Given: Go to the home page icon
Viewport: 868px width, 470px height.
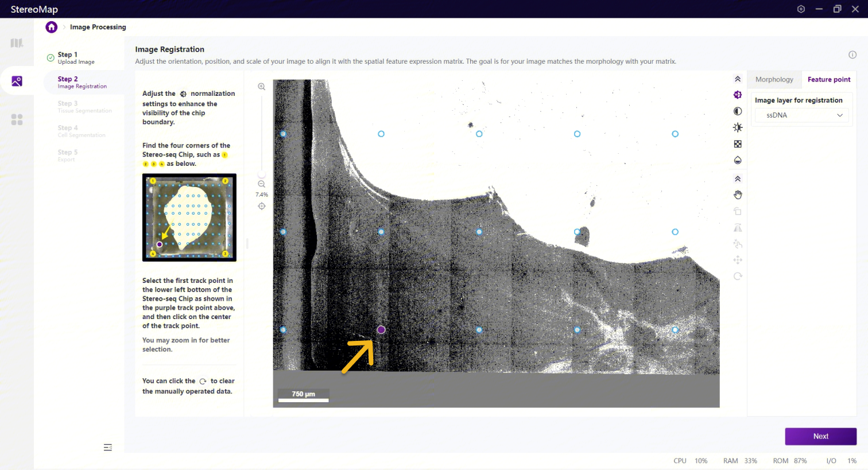Looking at the screenshot, I should (52, 27).
